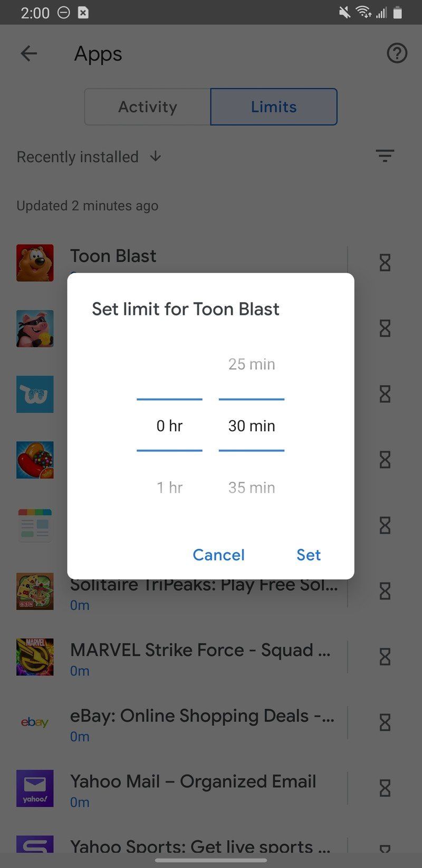422x868 pixels.
Task: Tap the hourglass icon beside eBay
Action: [384, 722]
